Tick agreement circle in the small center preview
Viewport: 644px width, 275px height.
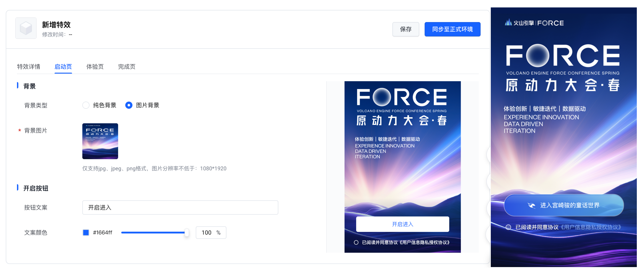[x=356, y=242]
